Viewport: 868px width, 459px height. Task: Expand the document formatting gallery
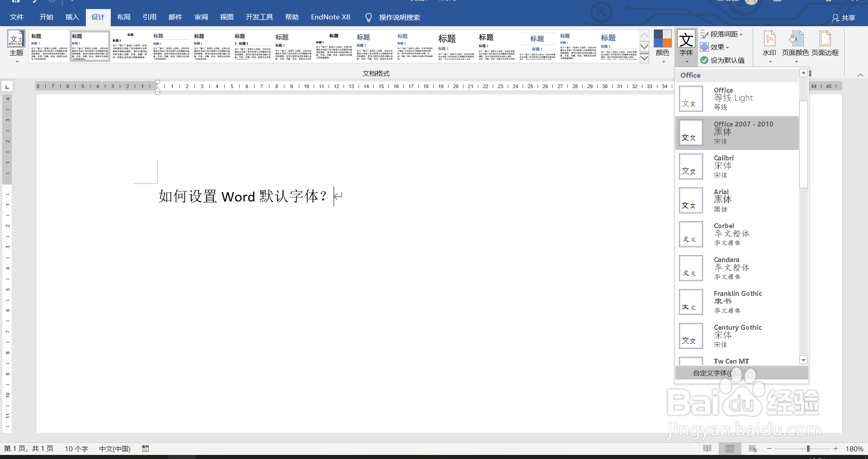click(645, 58)
